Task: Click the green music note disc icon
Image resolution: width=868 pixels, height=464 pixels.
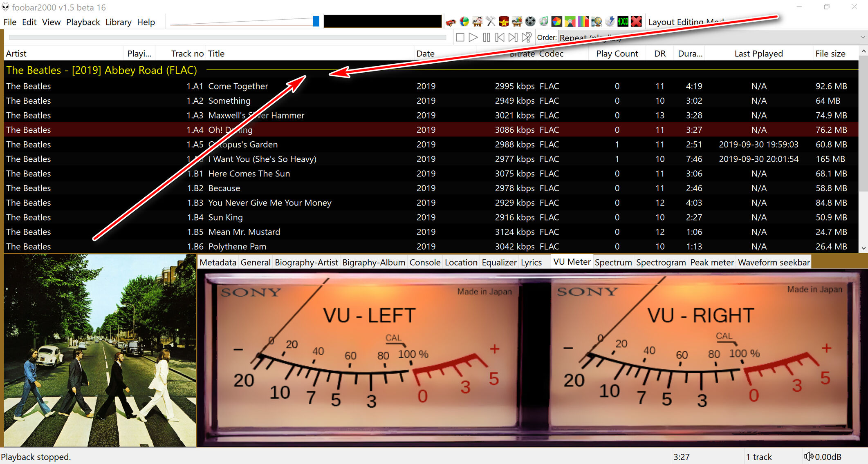Action: tap(543, 22)
